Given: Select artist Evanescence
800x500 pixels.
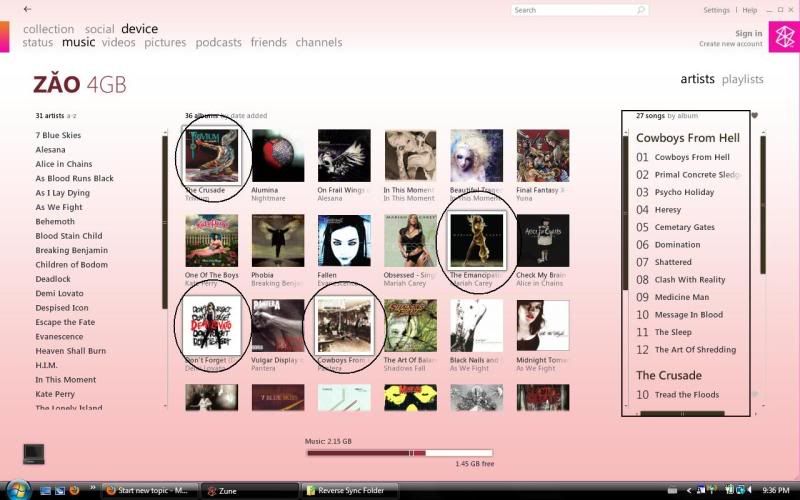Looking at the screenshot, I should pyautogui.click(x=59, y=336).
